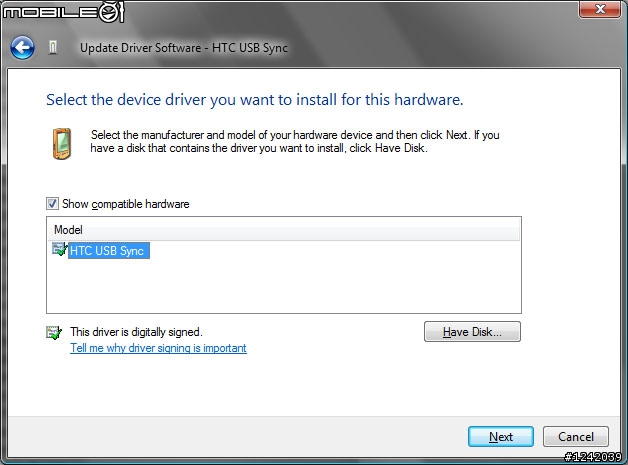The image size is (628, 465).
Task: Uncheck Show compatible hardware
Action: [x=52, y=203]
